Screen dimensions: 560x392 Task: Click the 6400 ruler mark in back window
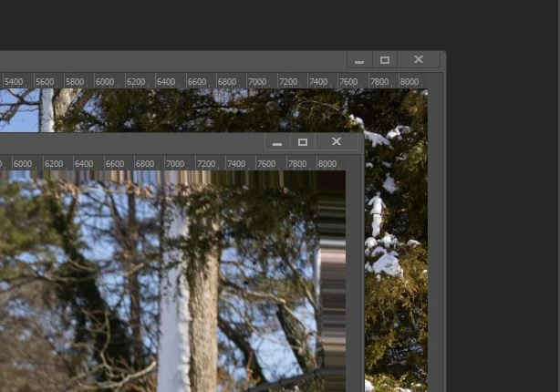click(x=166, y=82)
